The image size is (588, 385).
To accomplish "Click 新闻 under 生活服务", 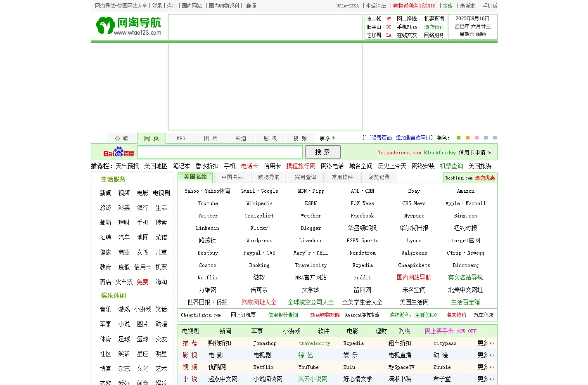I will click(105, 193).
